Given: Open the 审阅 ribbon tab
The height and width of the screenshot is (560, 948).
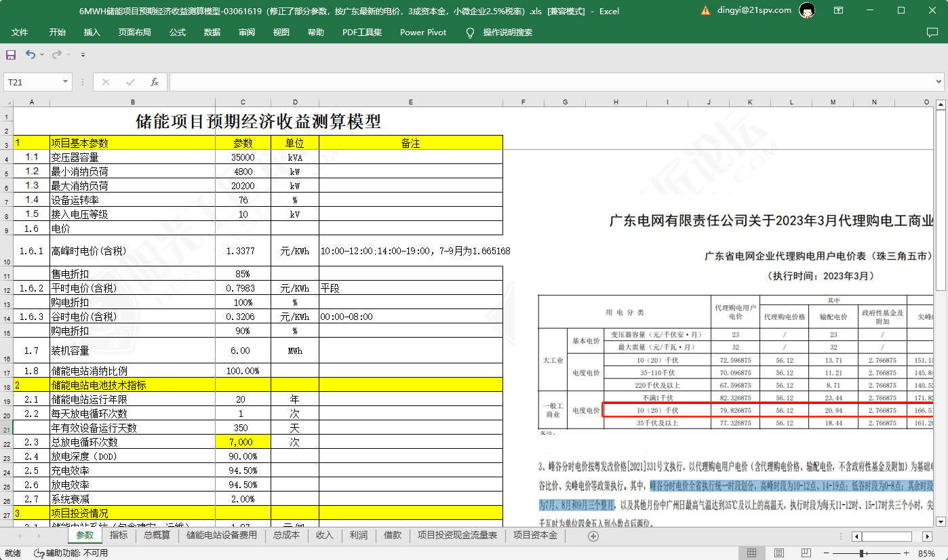Looking at the screenshot, I should point(247,32).
